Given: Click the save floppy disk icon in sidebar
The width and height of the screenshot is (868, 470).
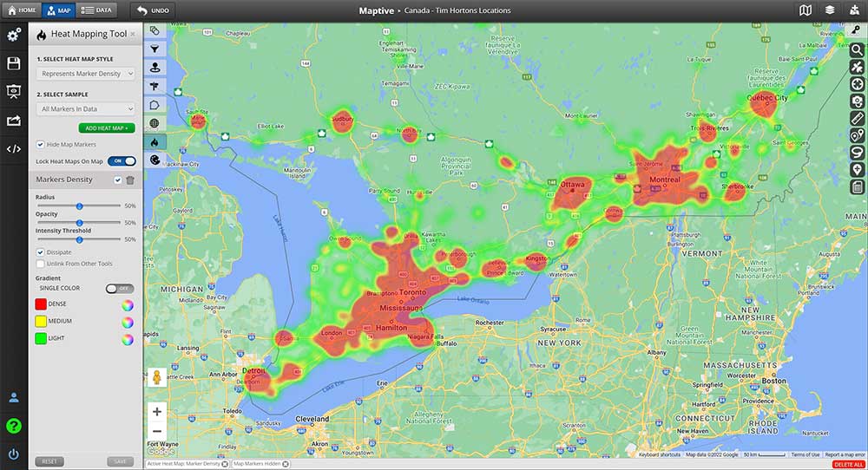Looking at the screenshot, I should point(14,63).
